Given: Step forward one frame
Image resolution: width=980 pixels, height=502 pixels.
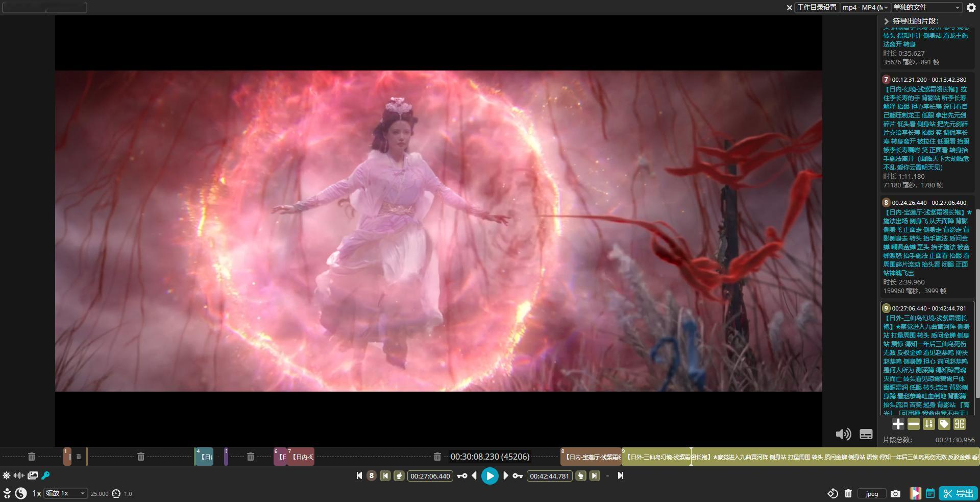Looking at the screenshot, I should click(x=506, y=475).
